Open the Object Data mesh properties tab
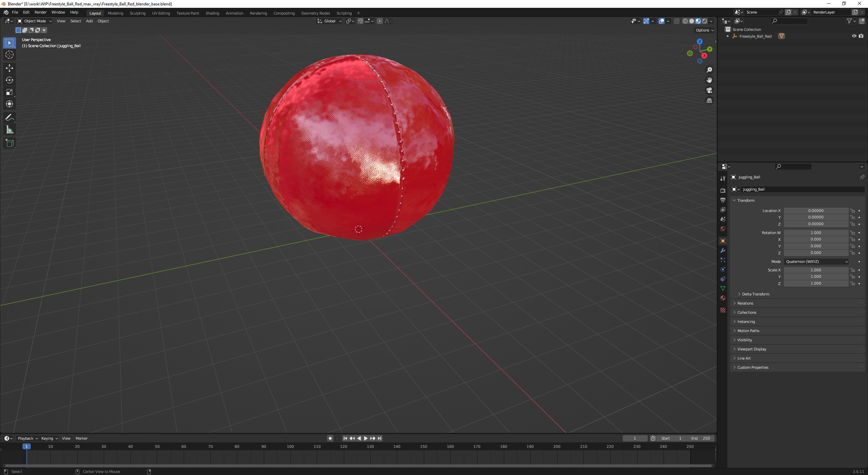Image resolution: width=868 pixels, height=475 pixels. pyautogui.click(x=723, y=288)
